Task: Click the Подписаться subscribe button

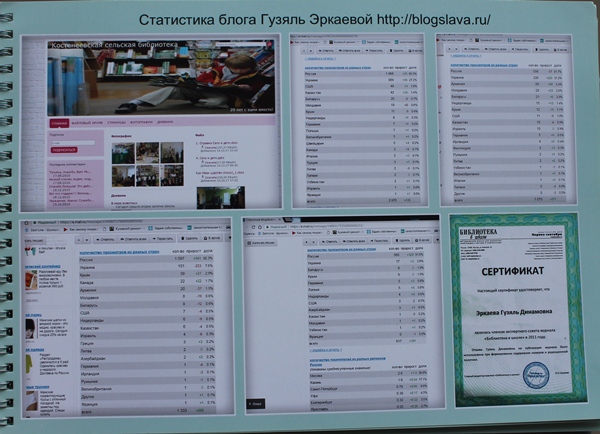Action: point(63,148)
